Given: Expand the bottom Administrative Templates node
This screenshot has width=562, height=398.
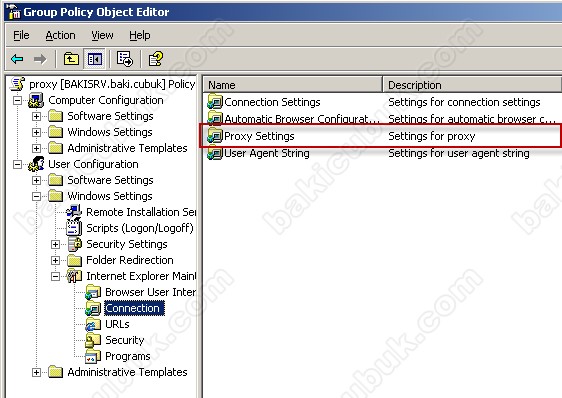Looking at the screenshot, I should coord(36,373).
